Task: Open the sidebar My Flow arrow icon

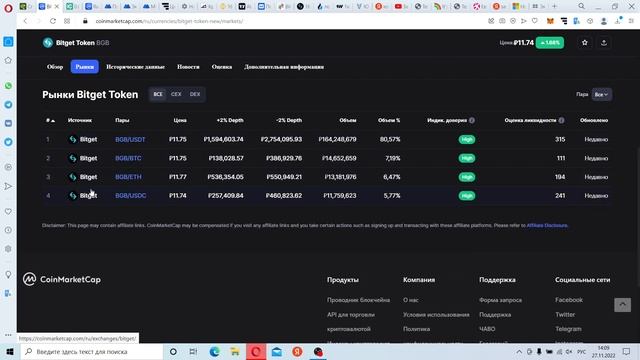Action: (8, 186)
